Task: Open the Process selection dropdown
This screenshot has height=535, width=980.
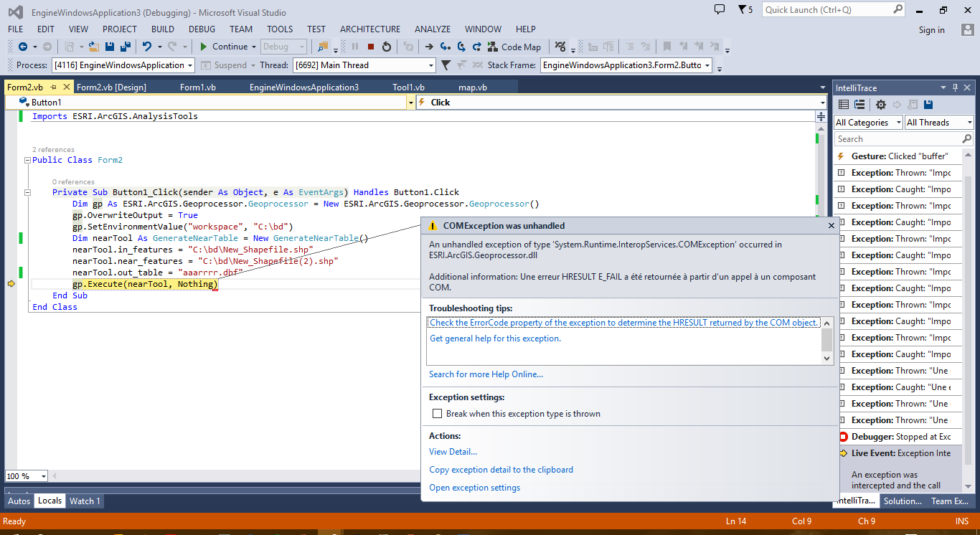Action: pyautogui.click(x=190, y=65)
